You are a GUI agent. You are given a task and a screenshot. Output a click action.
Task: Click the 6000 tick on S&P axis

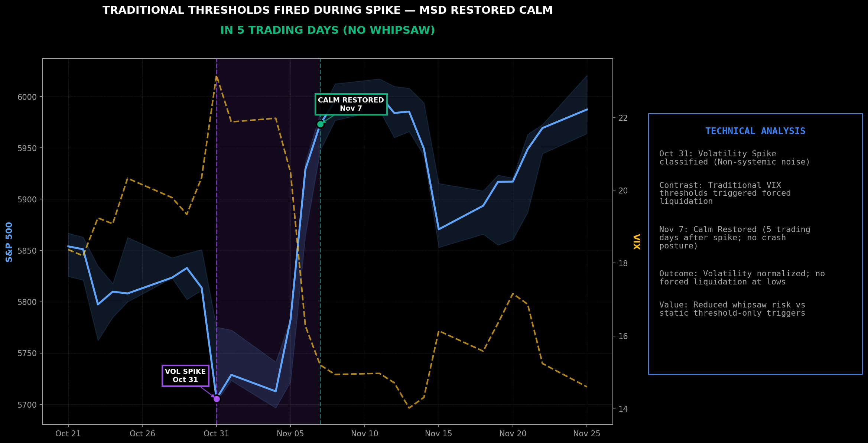coord(27,97)
